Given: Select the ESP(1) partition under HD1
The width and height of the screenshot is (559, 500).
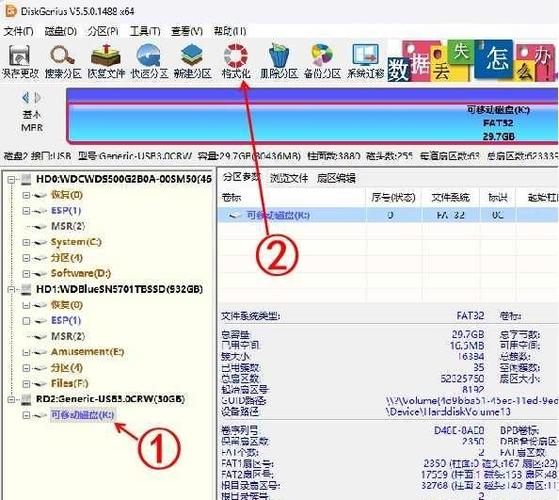Looking at the screenshot, I should 66,320.
